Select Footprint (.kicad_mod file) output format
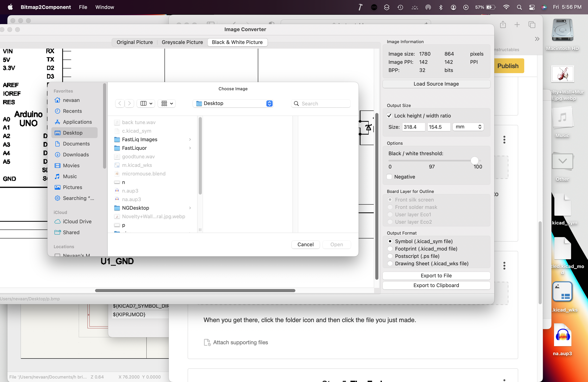Screen dimensions: 588x382 point(390,249)
